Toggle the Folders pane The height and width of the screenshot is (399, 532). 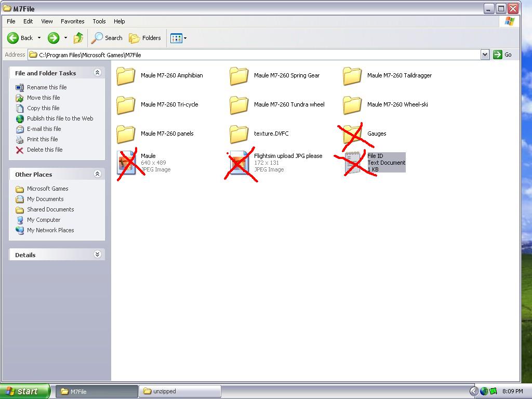[x=145, y=37]
